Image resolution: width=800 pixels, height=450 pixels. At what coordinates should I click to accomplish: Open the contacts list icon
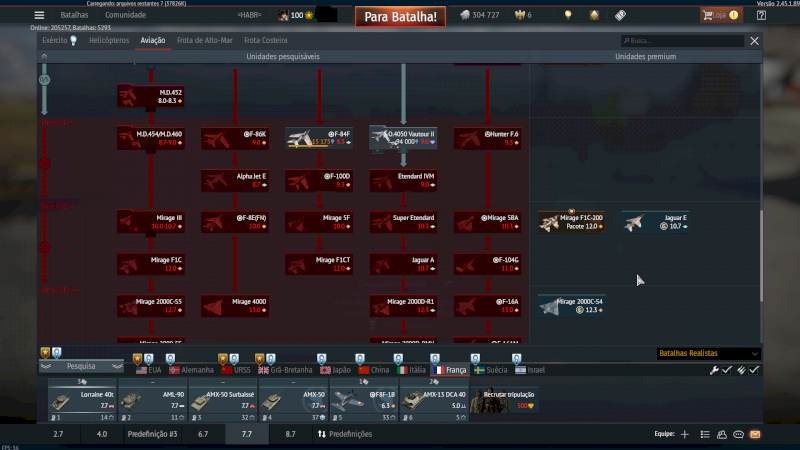click(x=721, y=434)
